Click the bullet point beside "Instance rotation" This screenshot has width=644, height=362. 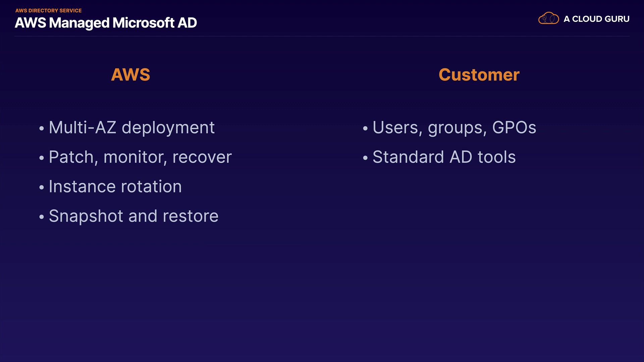click(x=42, y=187)
